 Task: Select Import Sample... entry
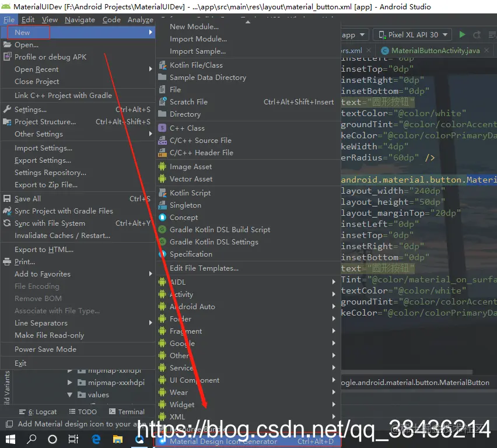tap(248, 51)
